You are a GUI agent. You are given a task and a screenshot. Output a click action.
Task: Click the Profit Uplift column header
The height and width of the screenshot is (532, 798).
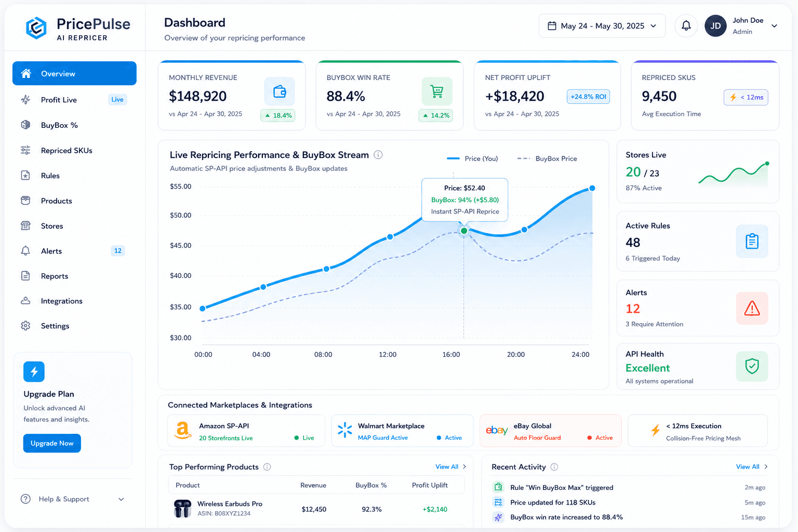430,485
